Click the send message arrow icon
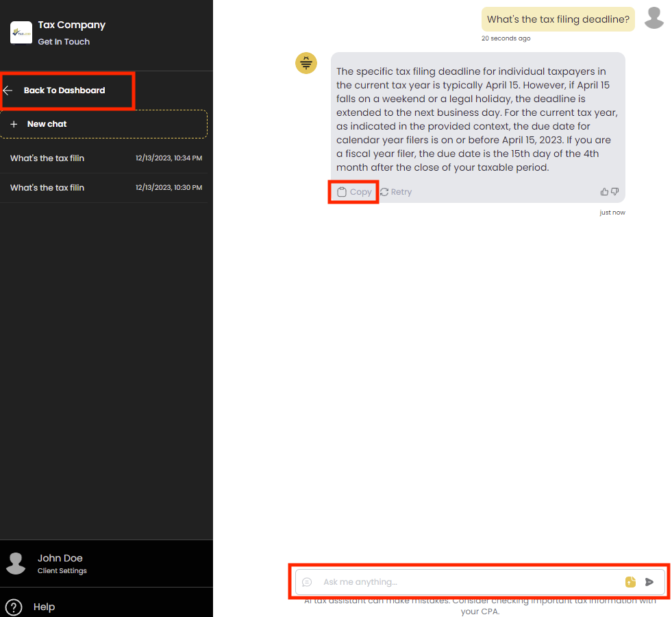 tap(649, 582)
